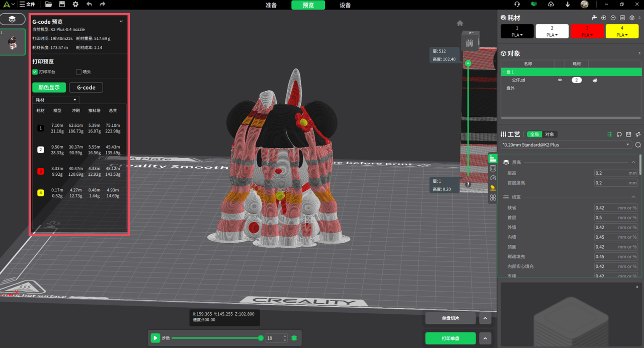Click the paint palette icon of 公仔.stl
Image resolution: width=644 pixels, height=348 pixels.
[x=595, y=80]
